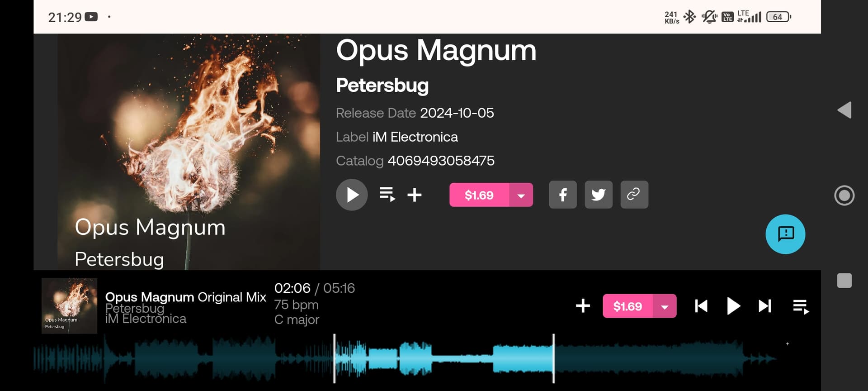Play the Opus Magnum release

[x=352, y=195]
